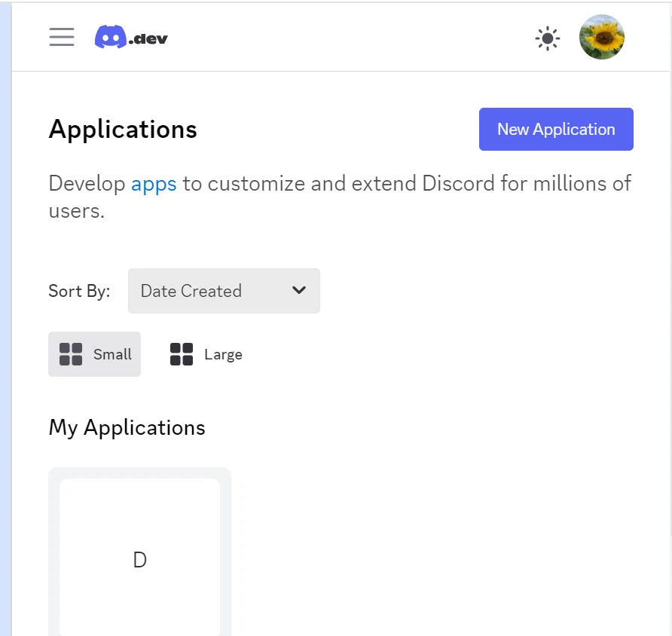This screenshot has height=636, width=672.
Task: Click the My Applications heading
Action: tap(127, 428)
